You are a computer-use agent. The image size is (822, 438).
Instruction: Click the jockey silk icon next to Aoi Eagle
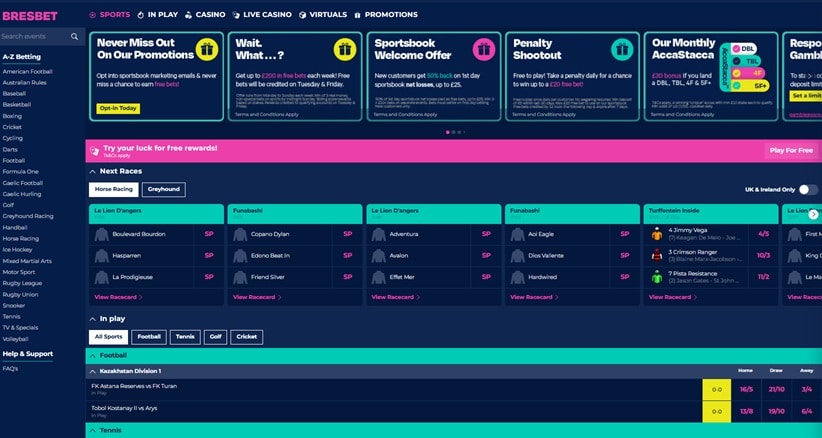(517, 234)
